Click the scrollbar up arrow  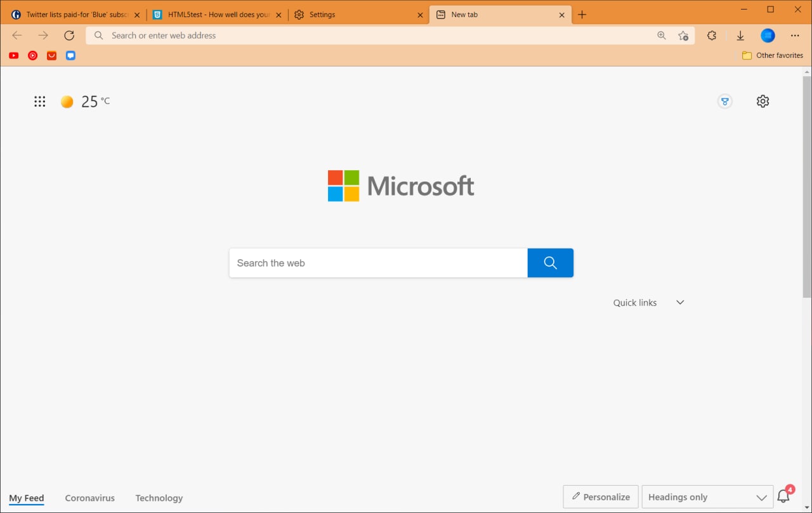pyautogui.click(x=807, y=72)
